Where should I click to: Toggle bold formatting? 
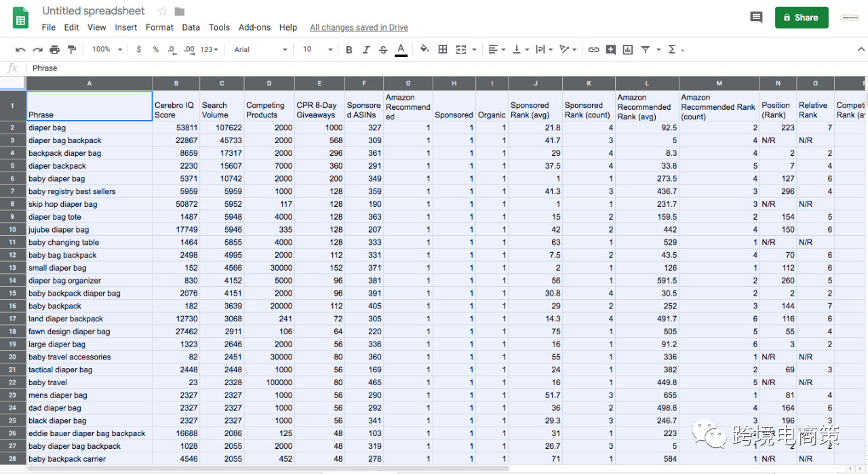click(349, 50)
